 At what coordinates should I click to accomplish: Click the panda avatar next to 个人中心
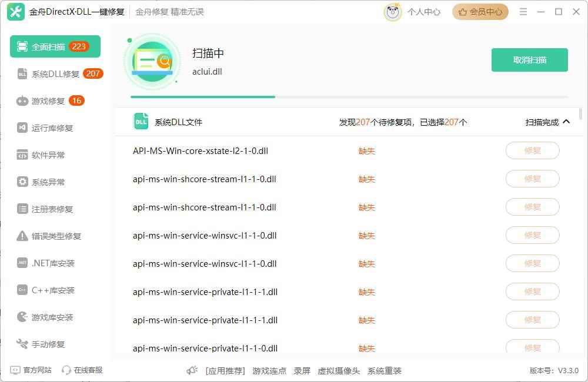point(393,12)
